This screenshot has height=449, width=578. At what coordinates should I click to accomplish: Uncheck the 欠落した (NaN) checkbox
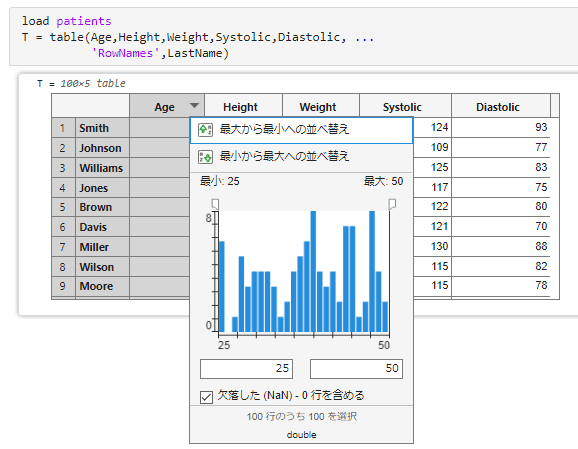206,397
